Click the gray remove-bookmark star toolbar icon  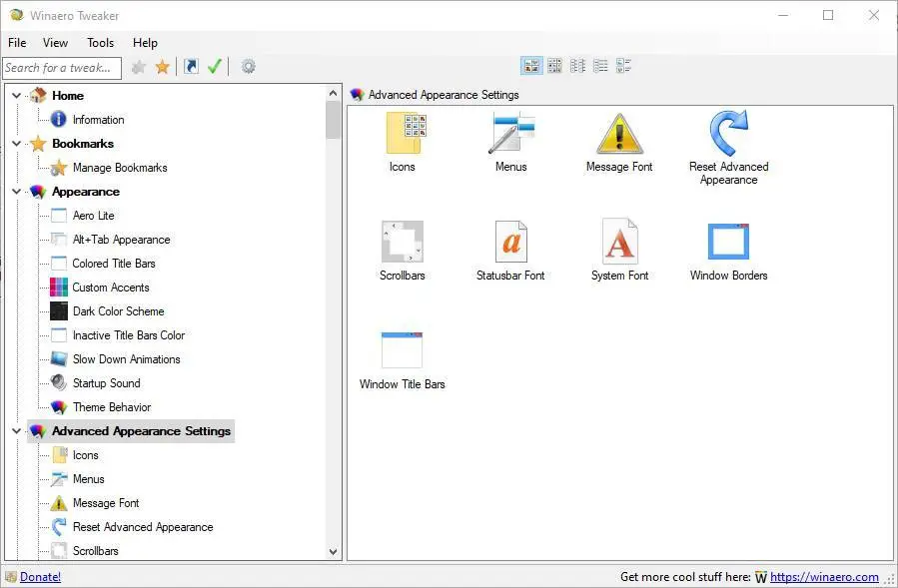(139, 67)
